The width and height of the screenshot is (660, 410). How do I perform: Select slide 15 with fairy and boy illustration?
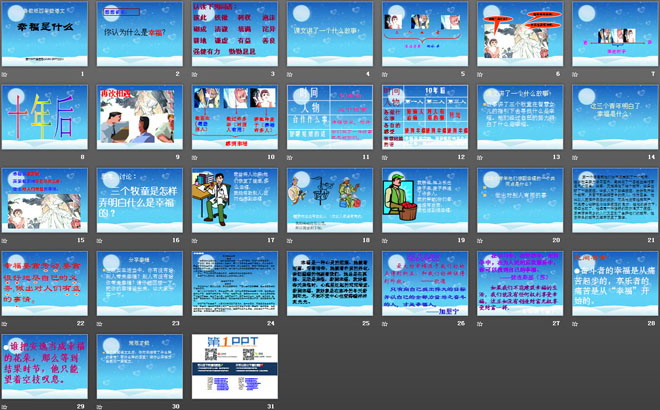point(45,200)
